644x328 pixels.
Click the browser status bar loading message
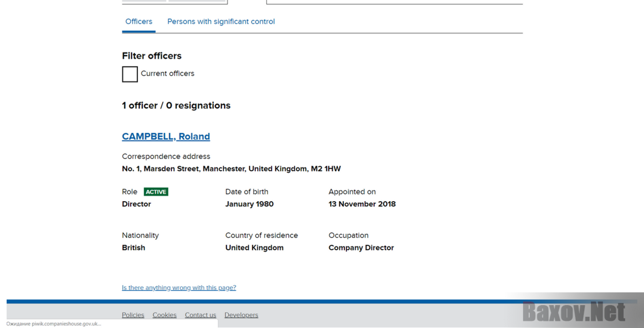coord(54,324)
